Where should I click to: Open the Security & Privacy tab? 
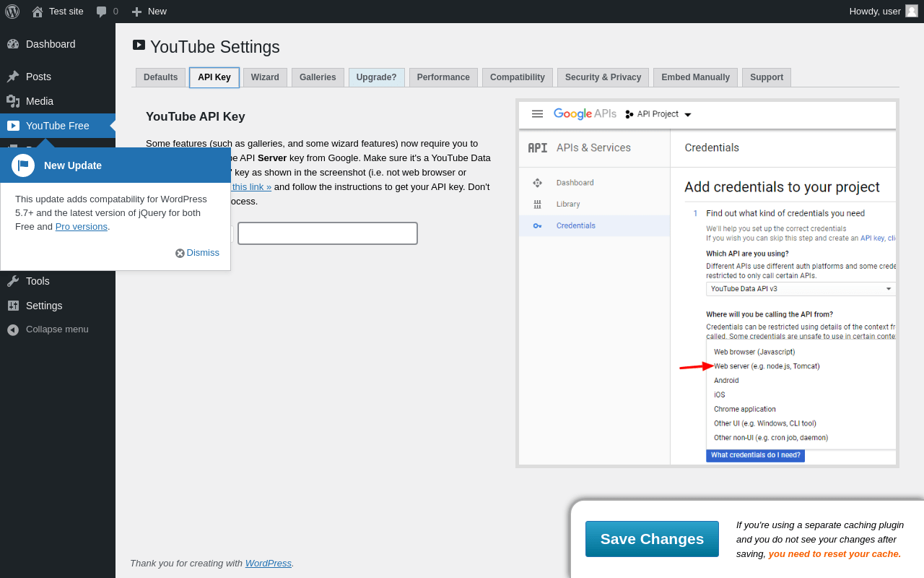click(603, 77)
